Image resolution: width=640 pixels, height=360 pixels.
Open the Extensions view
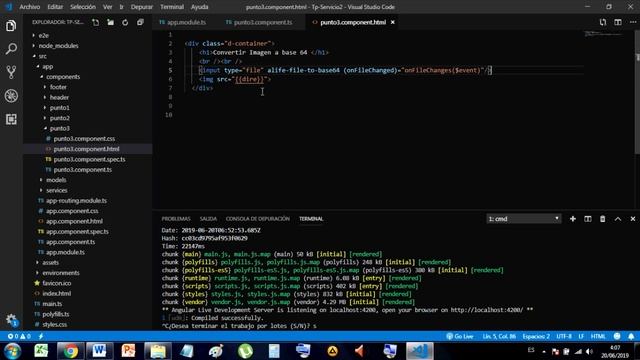pyautogui.click(x=11, y=119)
